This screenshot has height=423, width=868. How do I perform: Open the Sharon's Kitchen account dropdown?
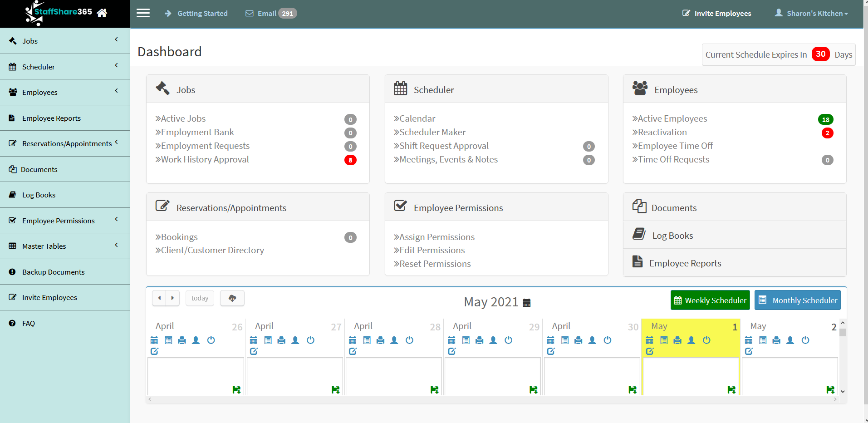pos(812,13)
